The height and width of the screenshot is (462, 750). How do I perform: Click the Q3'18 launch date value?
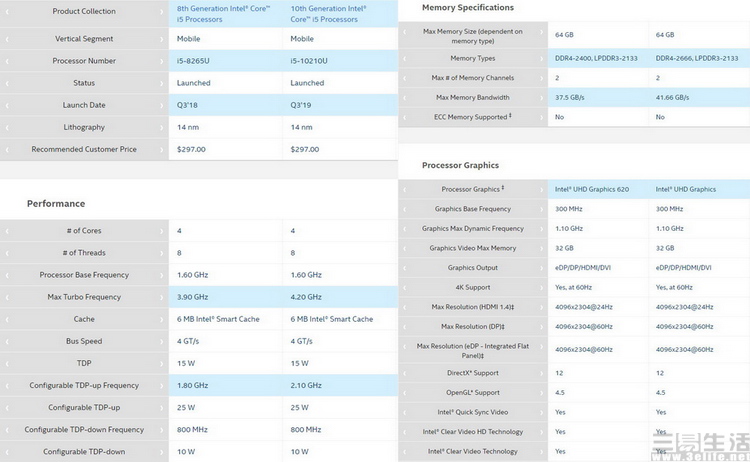click(187, 105)
